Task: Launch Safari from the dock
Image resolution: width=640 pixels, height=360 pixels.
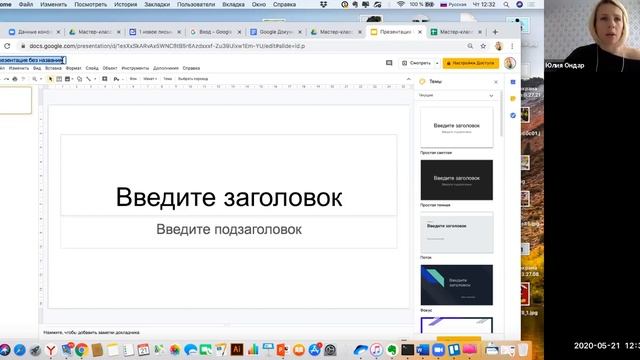Action: [20, 350]
